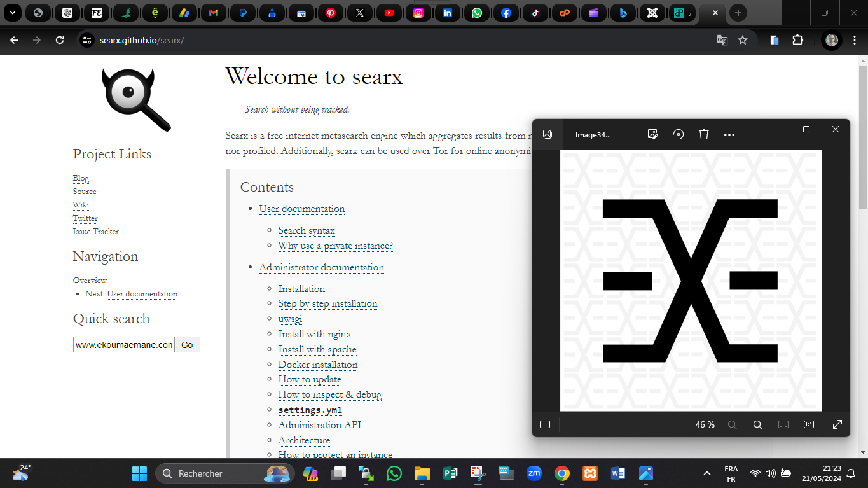868x488 pixels.
Task: Click the Photos gallery icon beside Image34
Action: point(548,134)
